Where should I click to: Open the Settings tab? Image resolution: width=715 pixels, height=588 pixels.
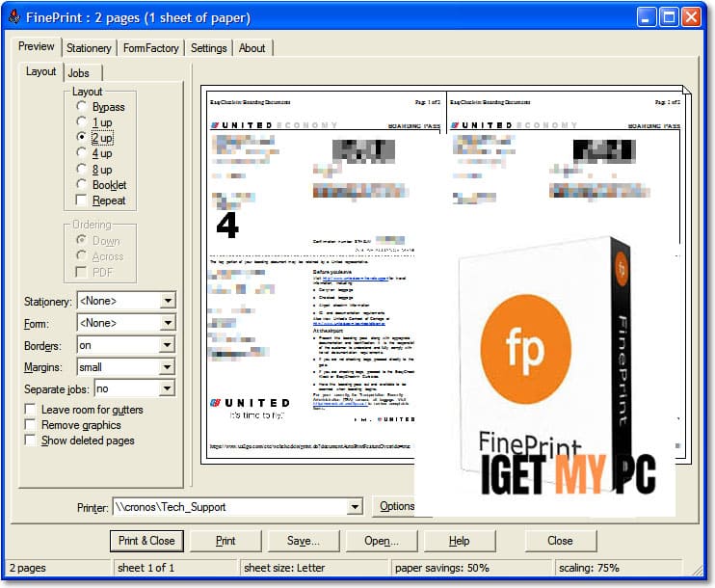click(208, 48)
